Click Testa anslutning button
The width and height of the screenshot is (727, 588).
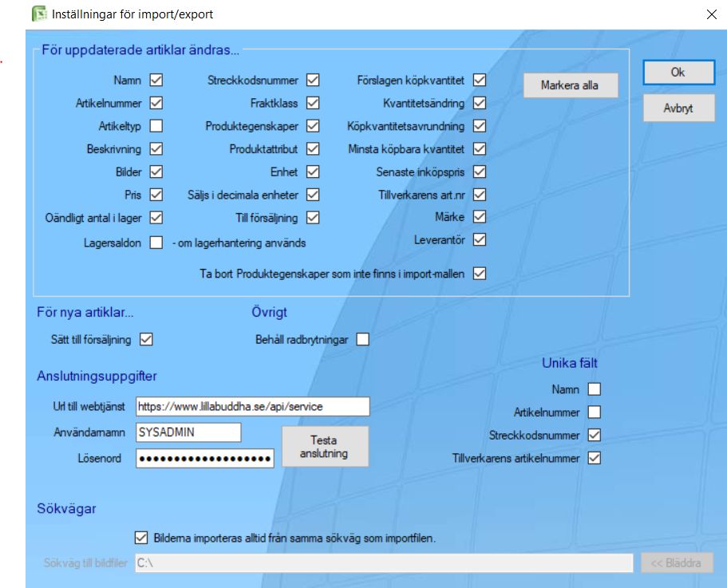[x=325, y=447]
